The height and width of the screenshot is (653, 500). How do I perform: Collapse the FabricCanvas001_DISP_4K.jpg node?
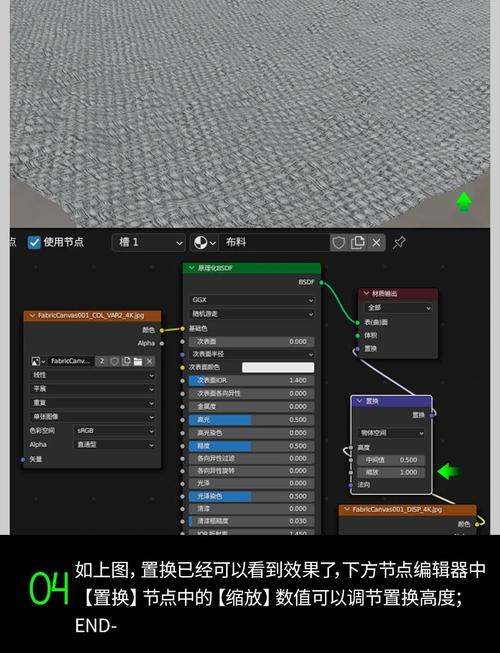347,509
